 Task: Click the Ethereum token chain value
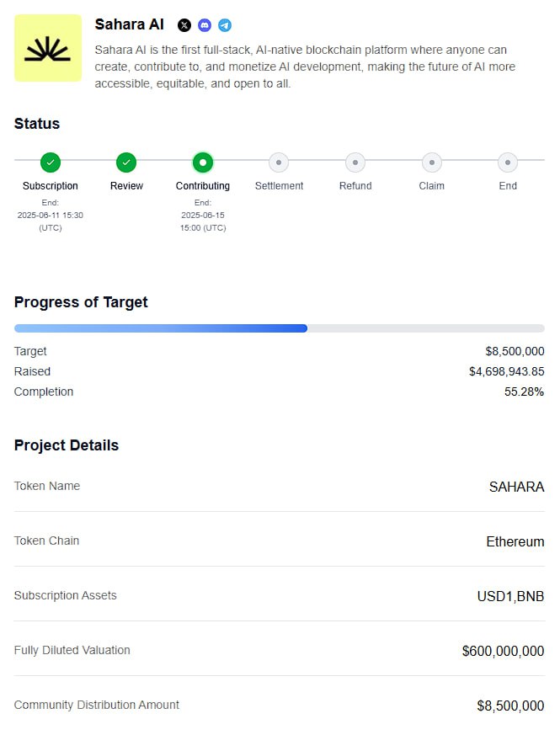pos(515,542)
